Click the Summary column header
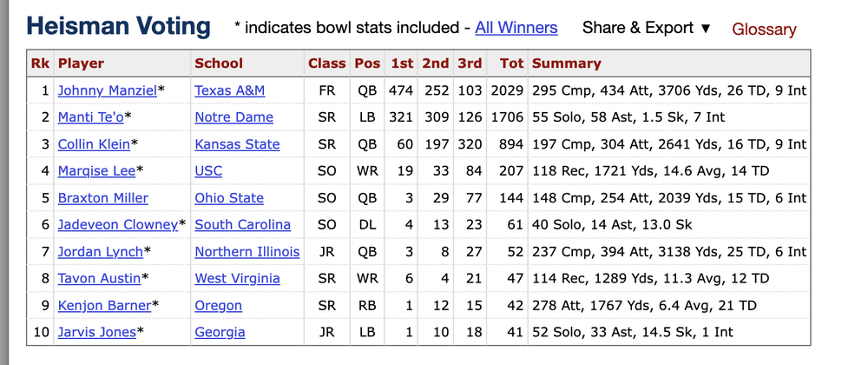 (x=566, y=63)
